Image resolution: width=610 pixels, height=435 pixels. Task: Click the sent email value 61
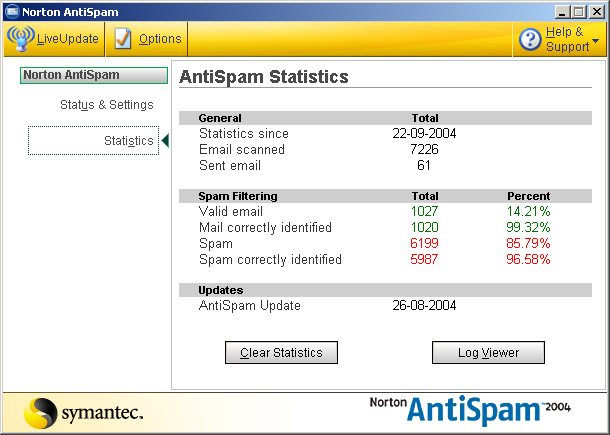coord(424,165)
